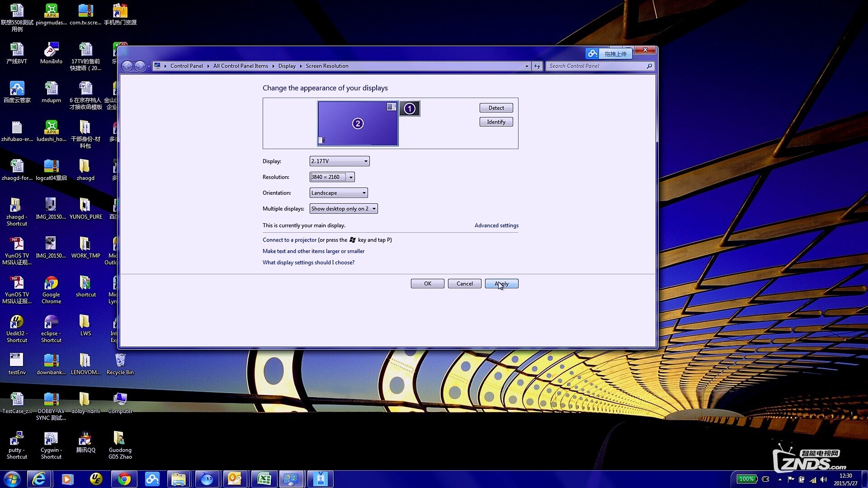The width and height of the screenshot is (868, 488).
Task: Open Uedit32 - Shortcut desktop icon
Action: pos(17,328)
